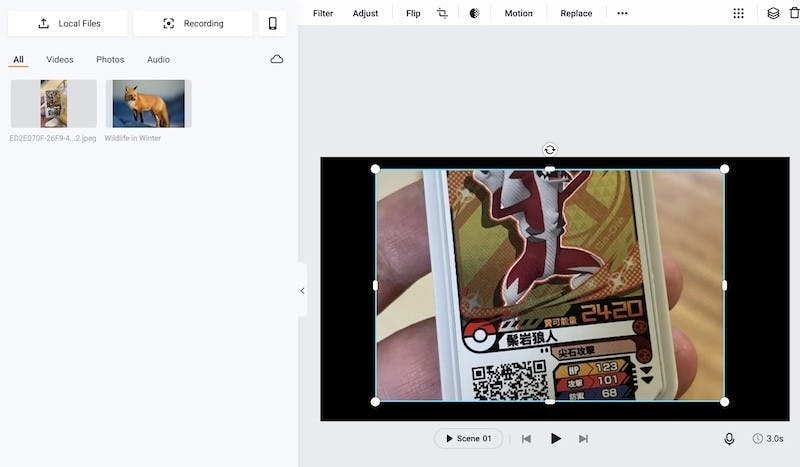Viewport: 800px width, 467px height.
Task: Switch to the Audio tab
Action: pos(158,60)
